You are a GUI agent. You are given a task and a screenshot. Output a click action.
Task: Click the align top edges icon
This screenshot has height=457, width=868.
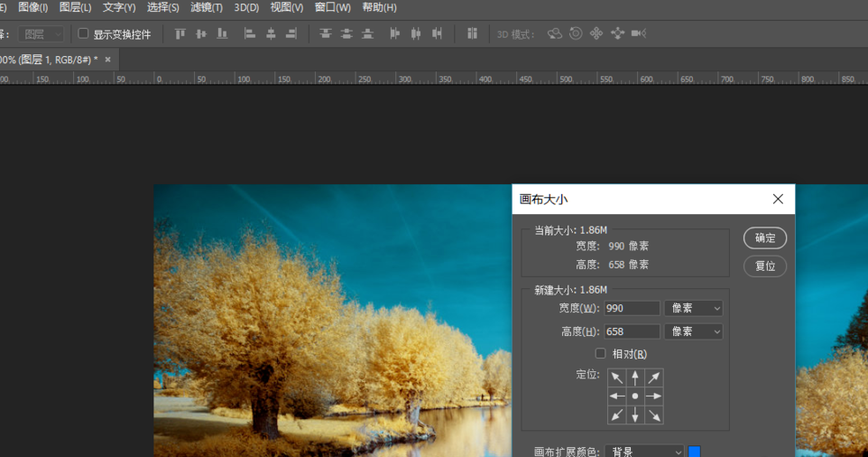pos(180,34)
